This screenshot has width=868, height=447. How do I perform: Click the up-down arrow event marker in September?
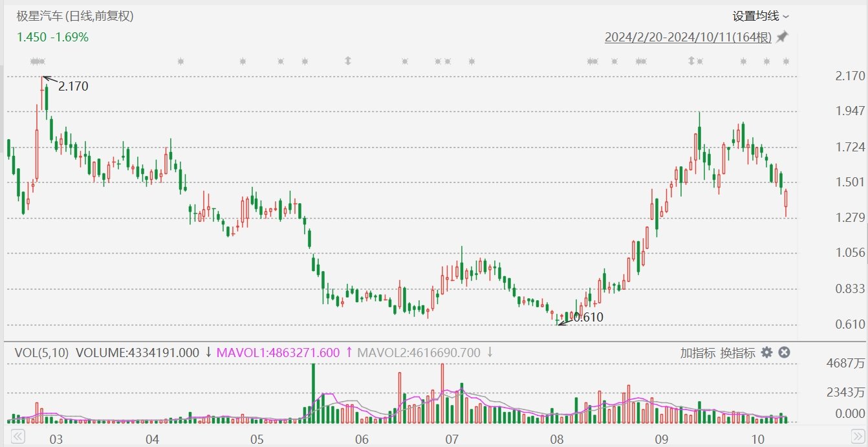(x=691, y=61)
